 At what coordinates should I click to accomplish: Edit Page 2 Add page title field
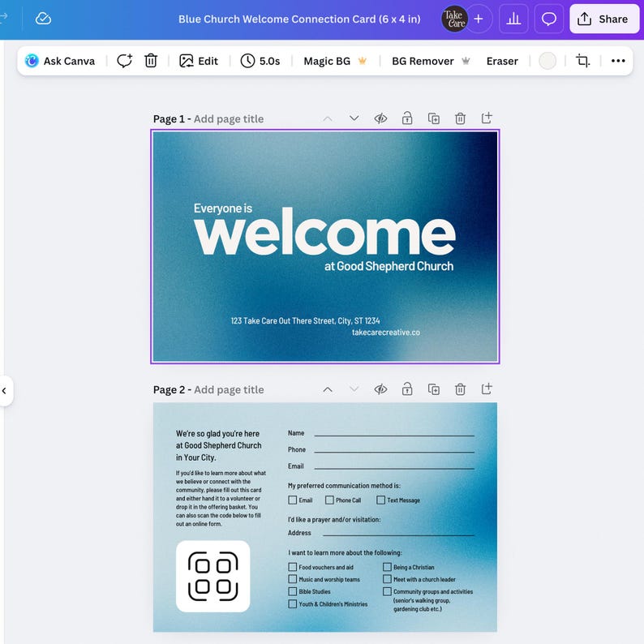coord(229,390)
